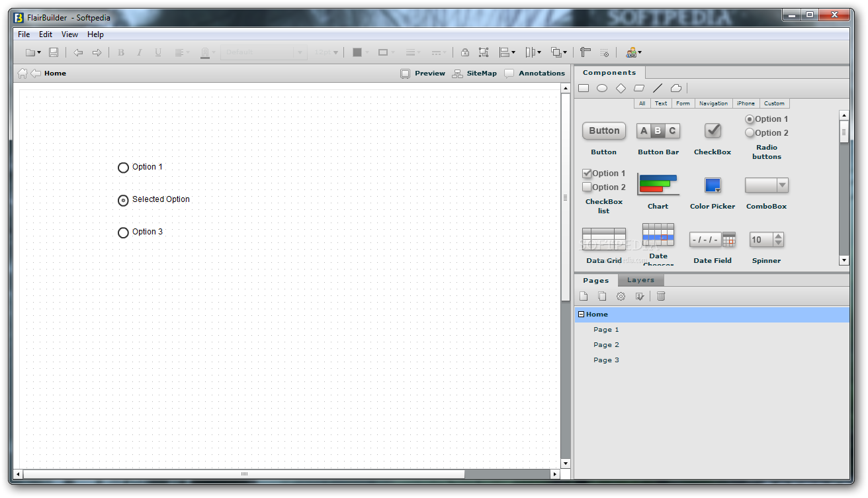Pick the CheckBox component
The width and height of the screenshot is (868, 498).
pyautogui.click(x=713, y=138)
